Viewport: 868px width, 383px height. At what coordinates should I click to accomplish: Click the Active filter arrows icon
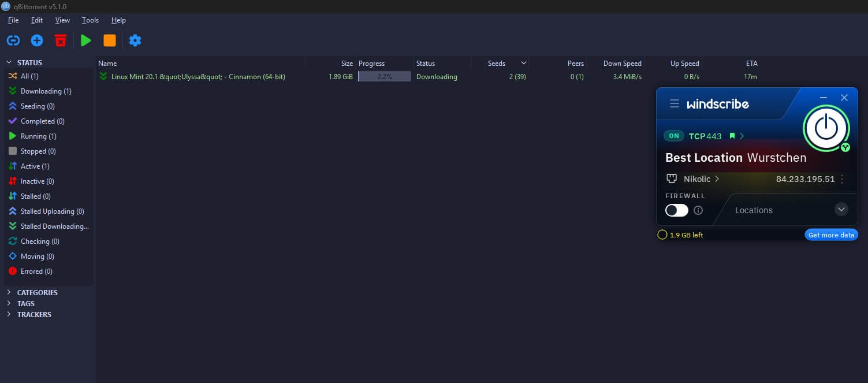coord(13,166)
